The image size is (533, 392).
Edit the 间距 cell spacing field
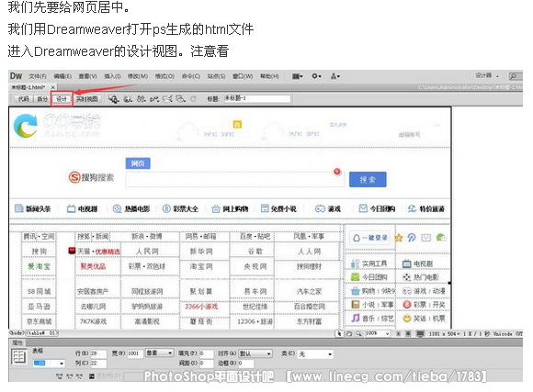[206, 364]
